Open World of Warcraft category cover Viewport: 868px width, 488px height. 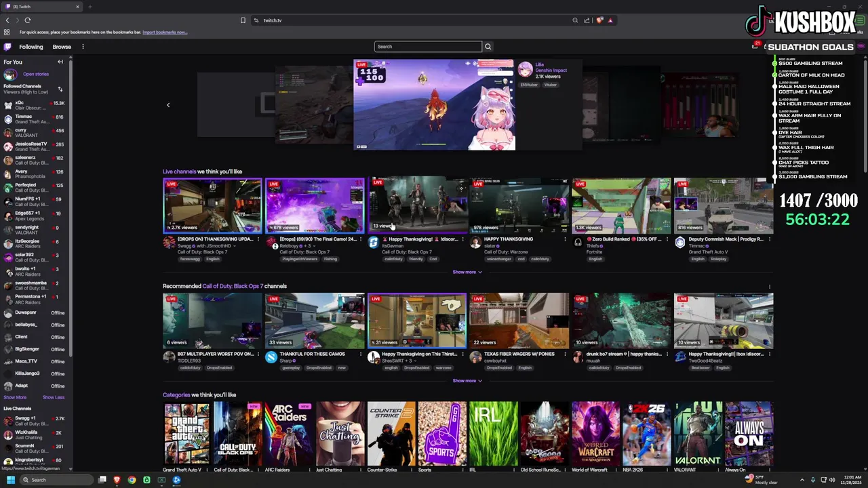[595, 434]
